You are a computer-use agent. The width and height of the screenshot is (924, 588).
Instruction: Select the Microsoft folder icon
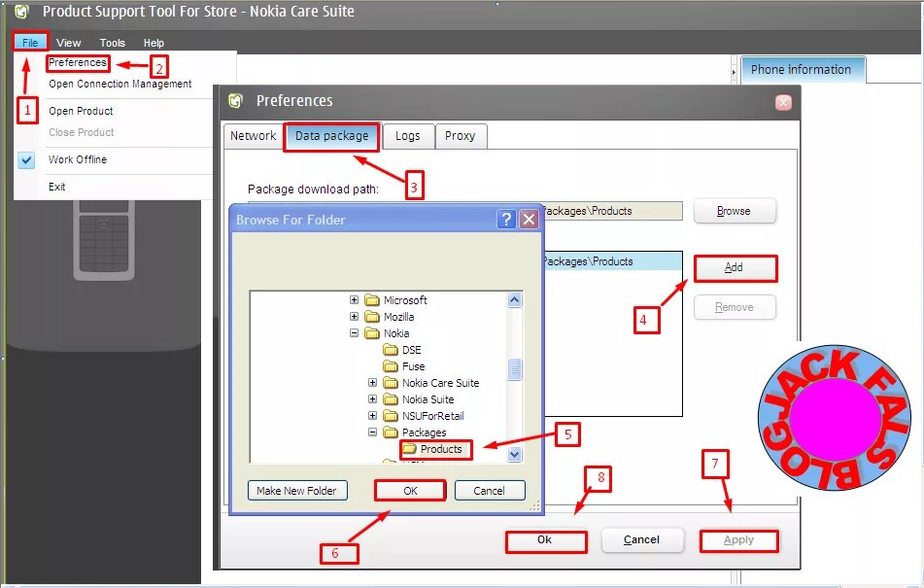coord(372,300)
